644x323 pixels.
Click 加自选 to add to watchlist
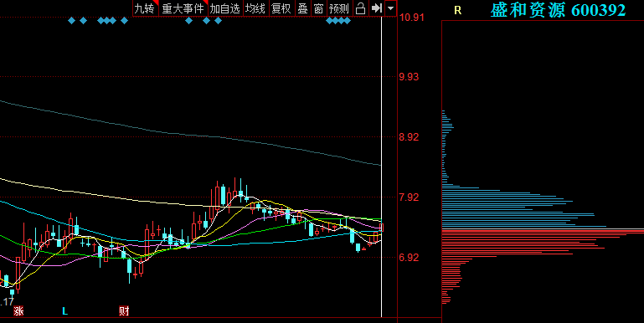point(225,8)
